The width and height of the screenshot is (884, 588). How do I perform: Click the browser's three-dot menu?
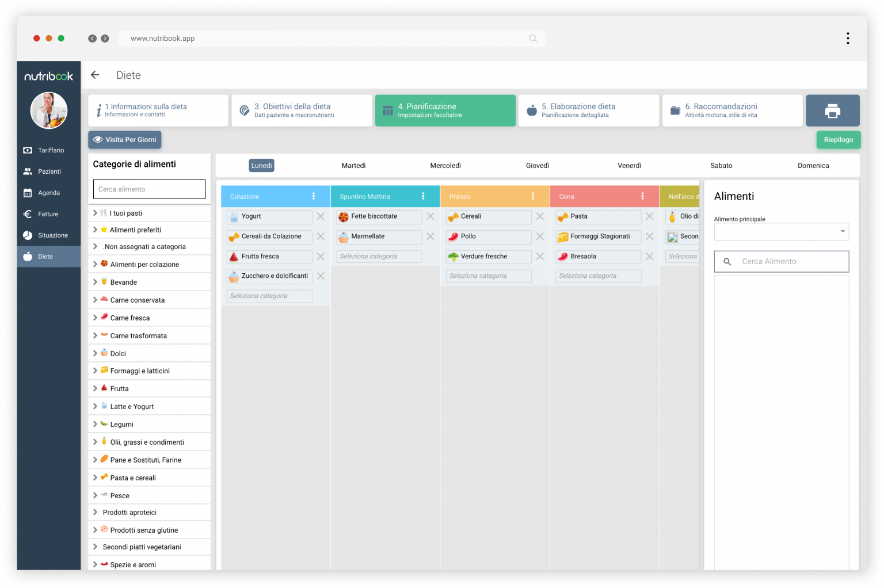click(847, 39)
